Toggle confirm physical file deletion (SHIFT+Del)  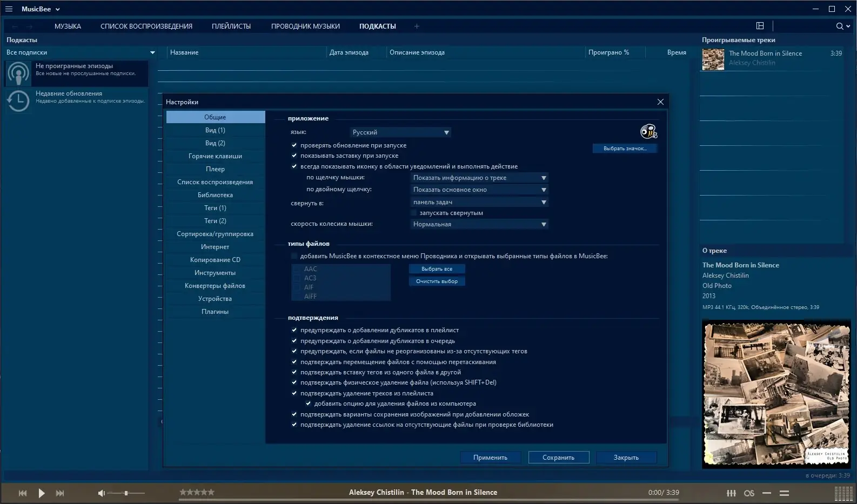tap(294, 382)
